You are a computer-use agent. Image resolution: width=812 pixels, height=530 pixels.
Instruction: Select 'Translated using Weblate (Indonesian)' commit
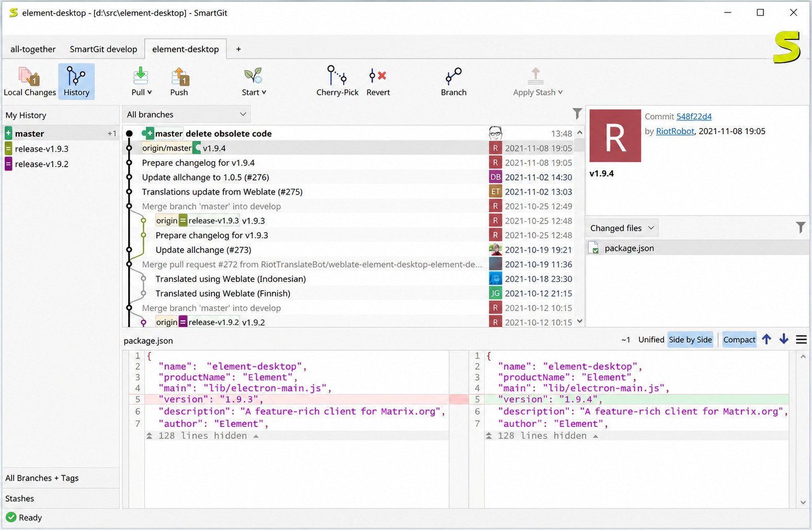point(349,279)
